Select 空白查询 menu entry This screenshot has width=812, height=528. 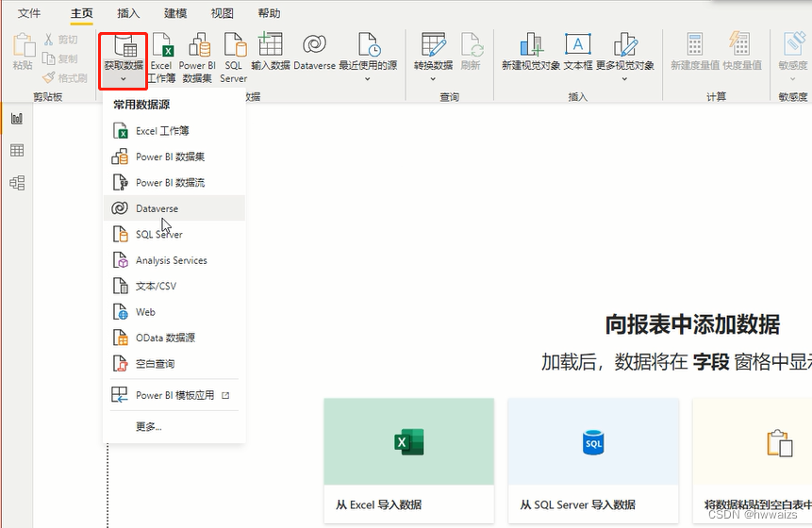(x=174, y=364)
